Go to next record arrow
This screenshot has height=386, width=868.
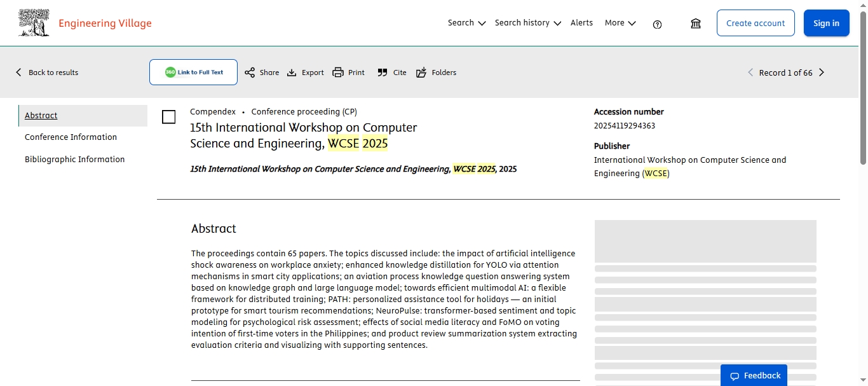tap(822, 72)
